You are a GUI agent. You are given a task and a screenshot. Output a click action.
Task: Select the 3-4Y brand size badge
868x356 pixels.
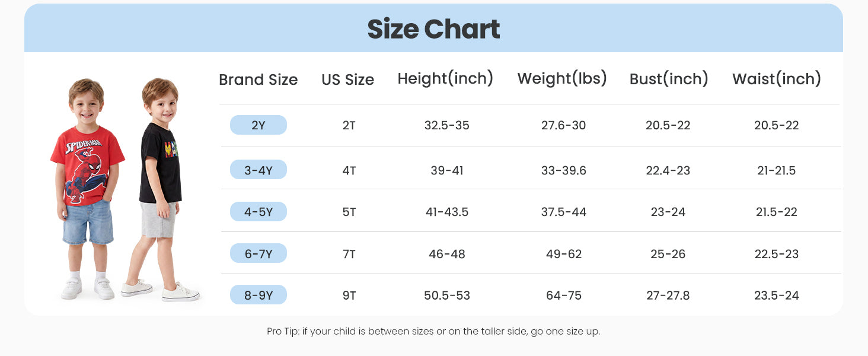[259, 170]
